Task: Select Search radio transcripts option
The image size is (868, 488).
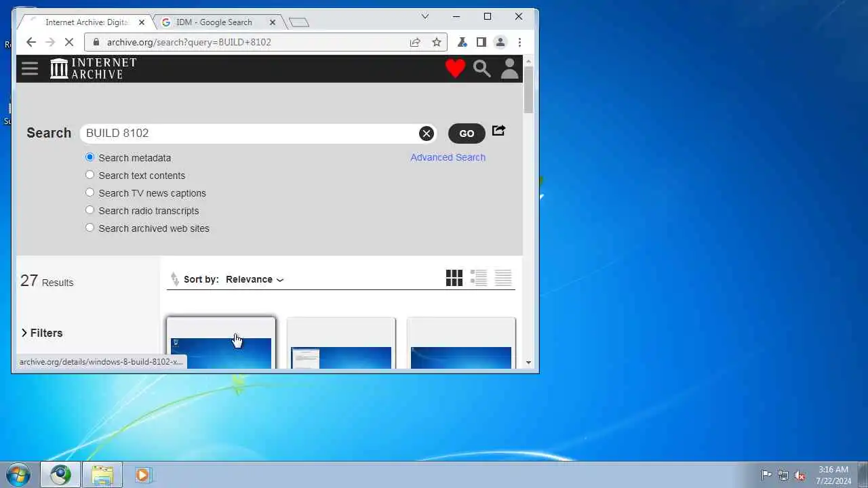Action: (x=90, y=210)
